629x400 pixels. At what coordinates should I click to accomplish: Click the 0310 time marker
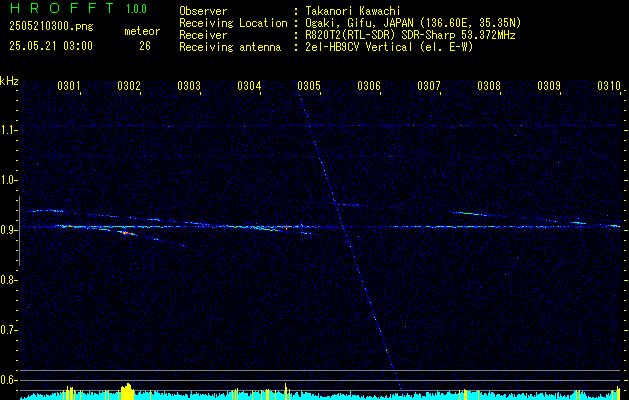(x=609, y=85)
